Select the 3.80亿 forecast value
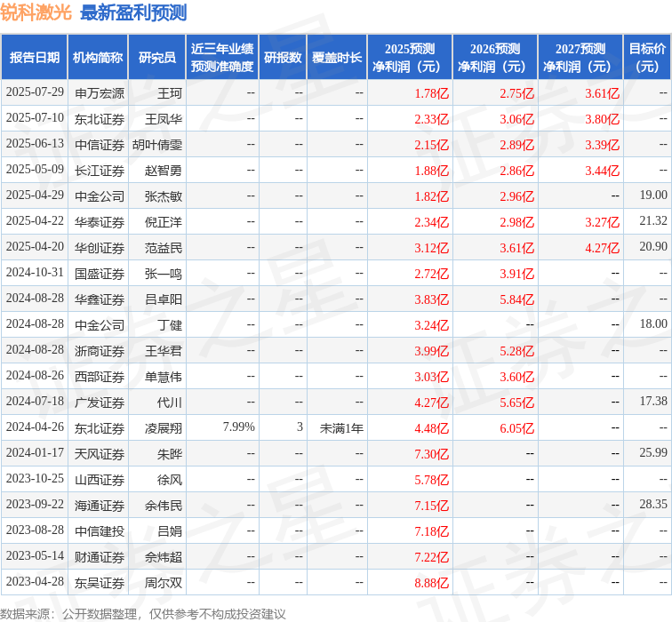 (602, 119)
